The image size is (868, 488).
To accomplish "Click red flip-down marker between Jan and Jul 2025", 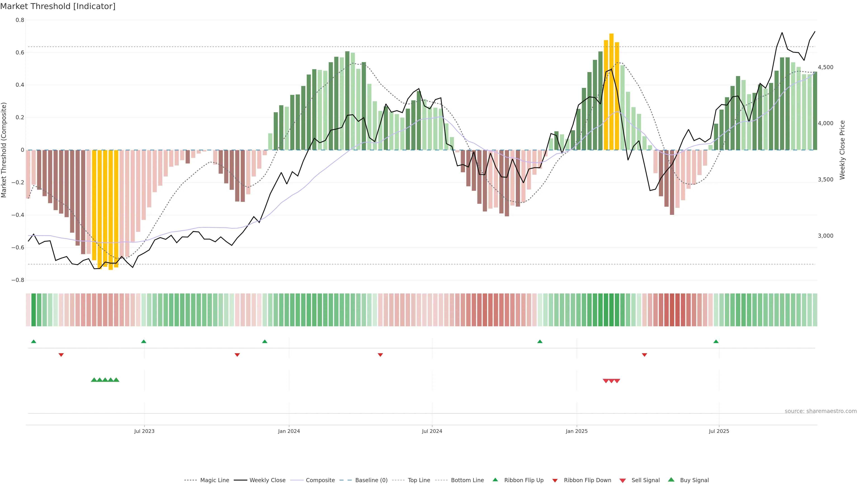I will point(644,355).
